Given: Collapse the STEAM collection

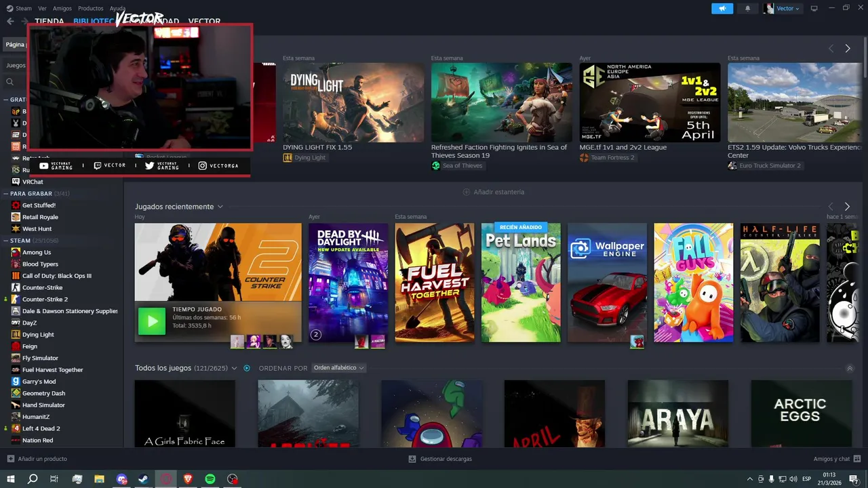Looking at the screenshot, I should [6, 241].
